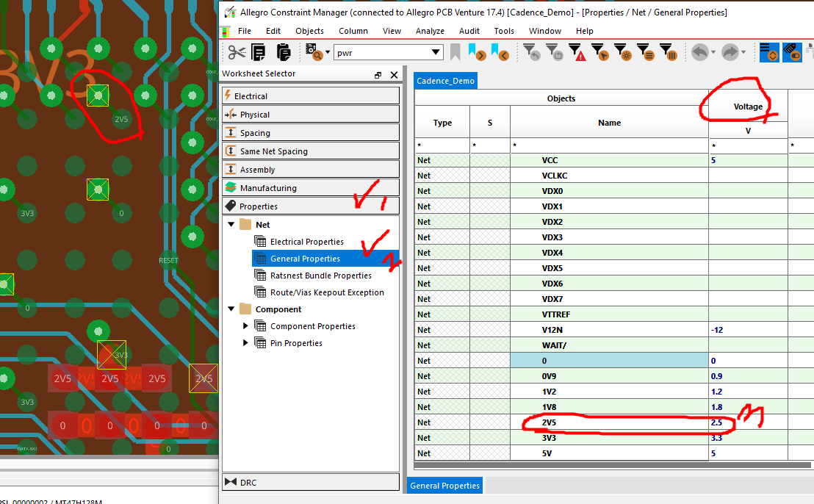Toggle the expand/collapse rows icon

pos(769,52)
